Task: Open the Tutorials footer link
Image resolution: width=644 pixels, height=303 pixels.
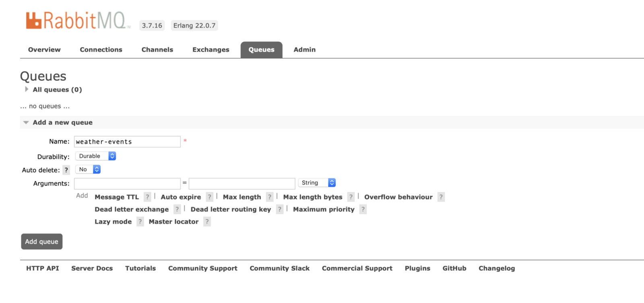Action: click(x=140, y=268)
